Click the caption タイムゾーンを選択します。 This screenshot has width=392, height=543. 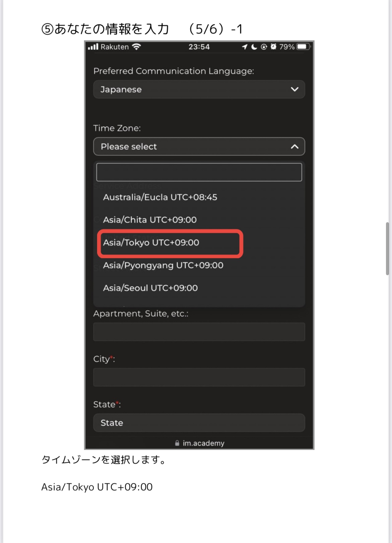[104, 460]
